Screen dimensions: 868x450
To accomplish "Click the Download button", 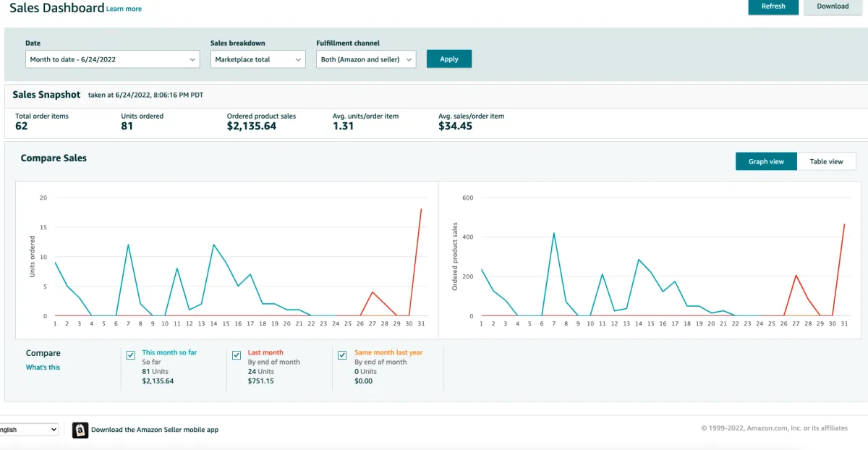I will click(833, 7).
